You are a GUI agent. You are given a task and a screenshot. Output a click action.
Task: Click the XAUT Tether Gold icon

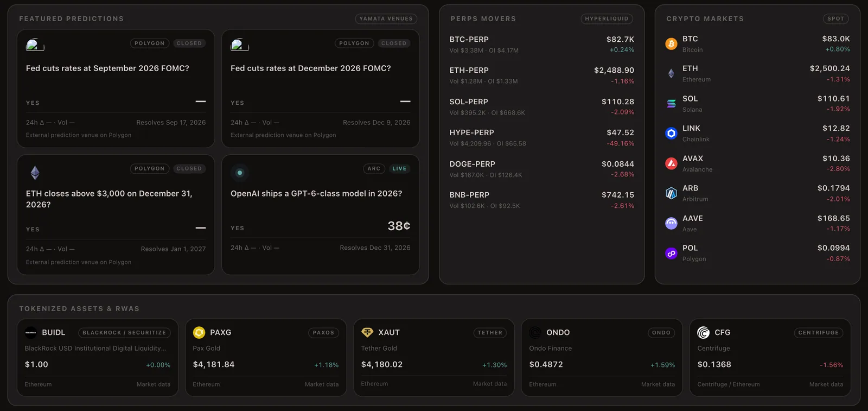(367, 332)
